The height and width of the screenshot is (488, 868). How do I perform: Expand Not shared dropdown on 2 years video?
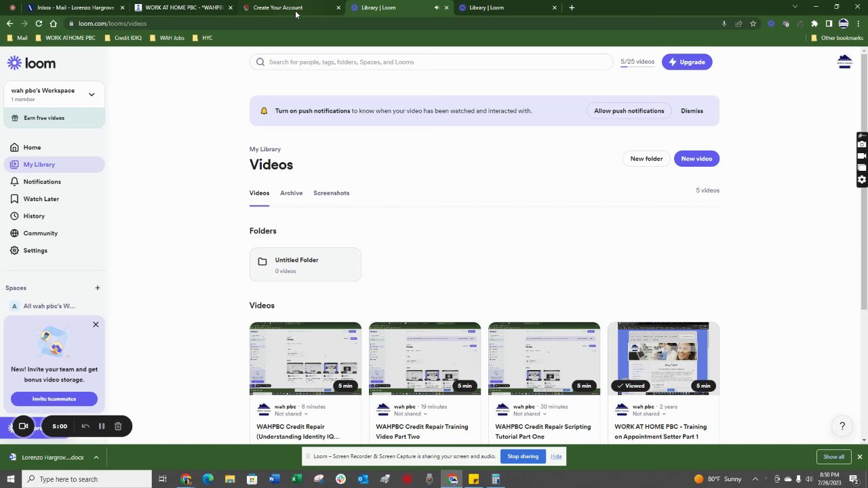[649, 414]
